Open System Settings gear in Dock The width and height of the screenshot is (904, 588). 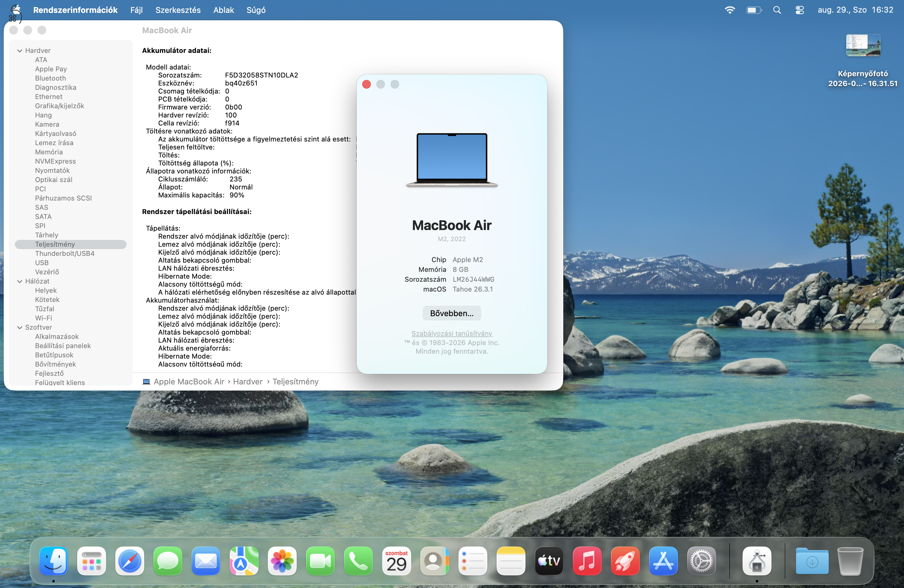point(702,561)
